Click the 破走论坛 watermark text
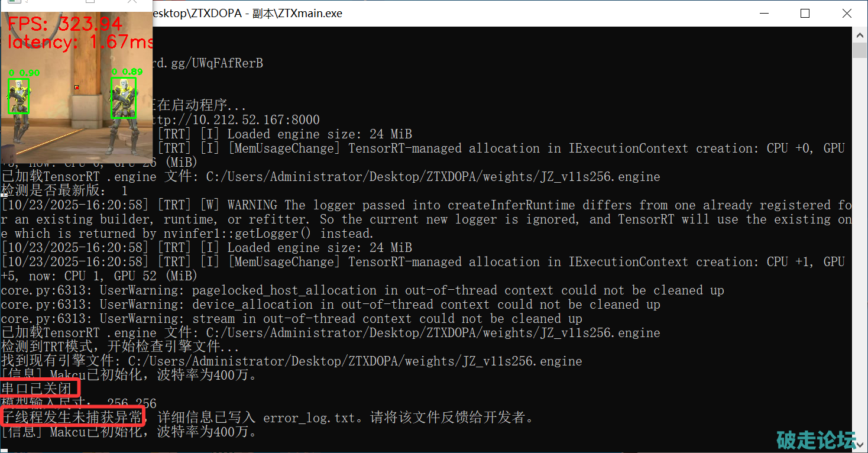 click(x=816, y=440)
